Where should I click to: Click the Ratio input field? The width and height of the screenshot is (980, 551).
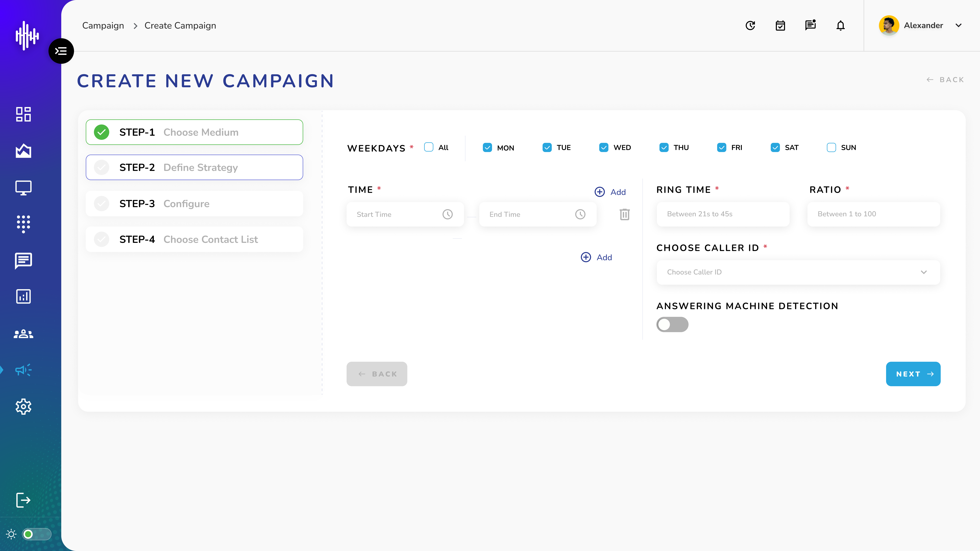click(873, 214)
